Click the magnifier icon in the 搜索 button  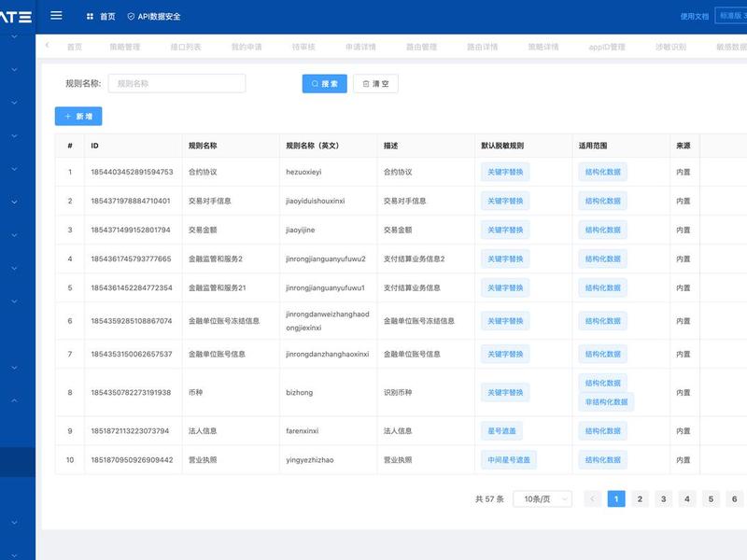[315, 84]
